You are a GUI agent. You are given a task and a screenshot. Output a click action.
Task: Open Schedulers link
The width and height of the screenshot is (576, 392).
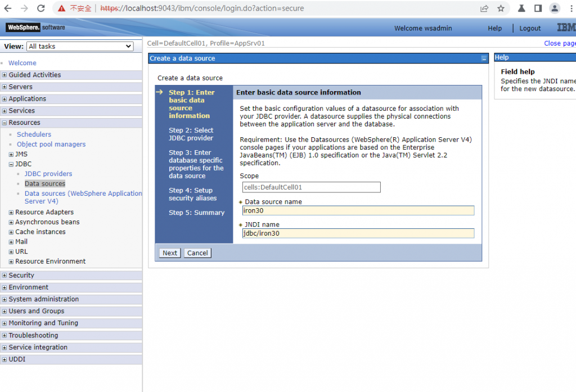point(34,134)
